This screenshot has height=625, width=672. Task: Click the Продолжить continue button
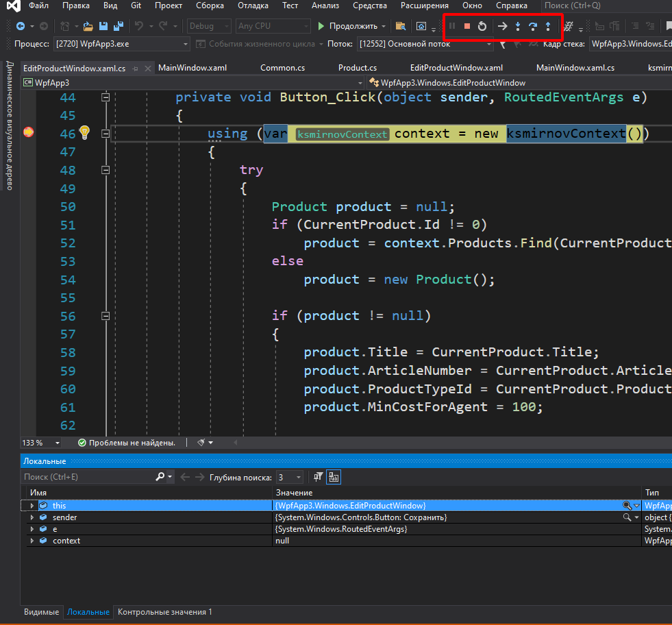(x=347, y=27)
